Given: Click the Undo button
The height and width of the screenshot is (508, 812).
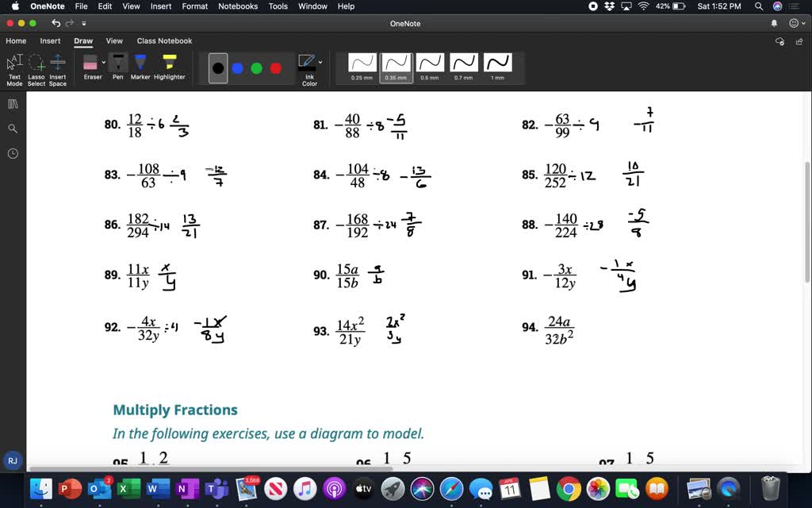Looking at the screenshot, I should 55,24.
